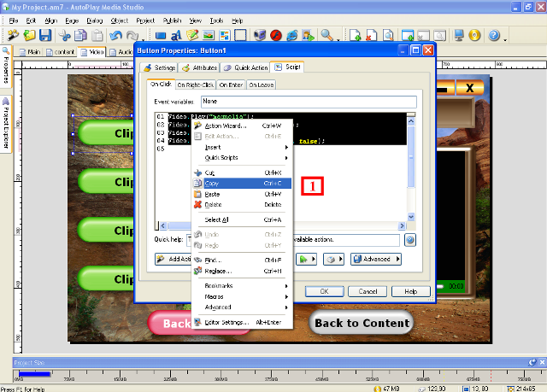Open Action Wizard from context menu
The image size is (547, 392).
tap(226, 126)
